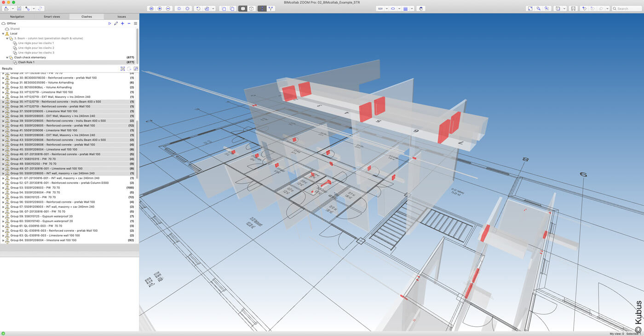Click the pencil edit clash rule icon
Screen dimensions: 644x336
click(x=116, y=23)
